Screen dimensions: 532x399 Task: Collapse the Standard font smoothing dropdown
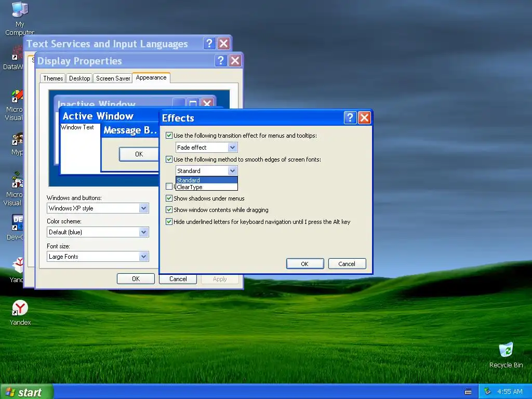232,170
